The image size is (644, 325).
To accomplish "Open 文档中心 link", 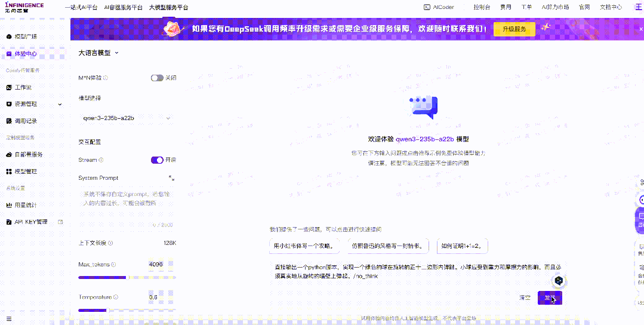I will 611,7.
